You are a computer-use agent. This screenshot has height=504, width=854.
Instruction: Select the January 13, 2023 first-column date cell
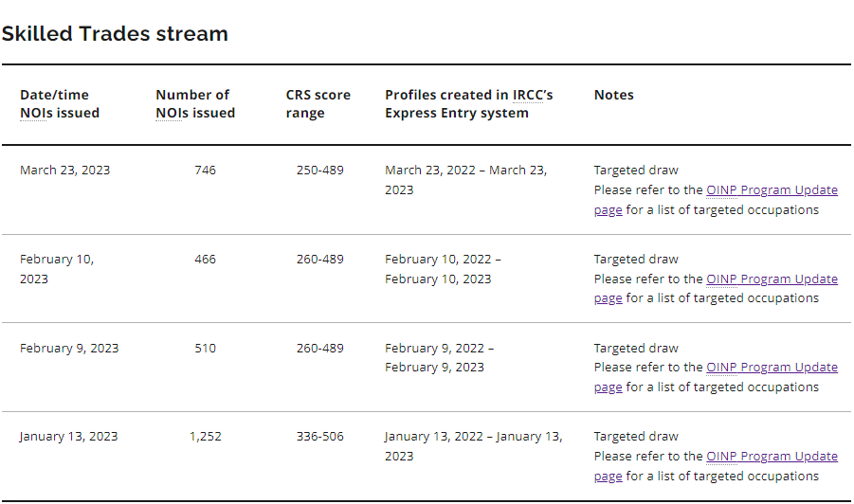coord(68,437)
